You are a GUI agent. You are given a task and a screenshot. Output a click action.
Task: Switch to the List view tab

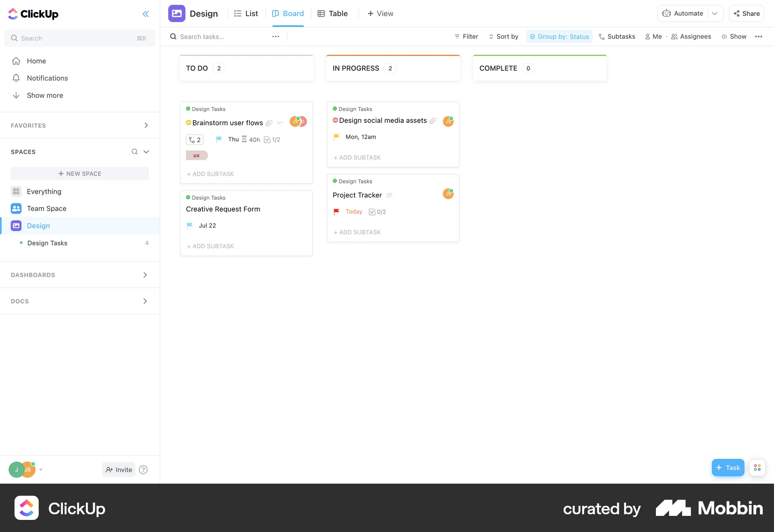click(246, 13)
